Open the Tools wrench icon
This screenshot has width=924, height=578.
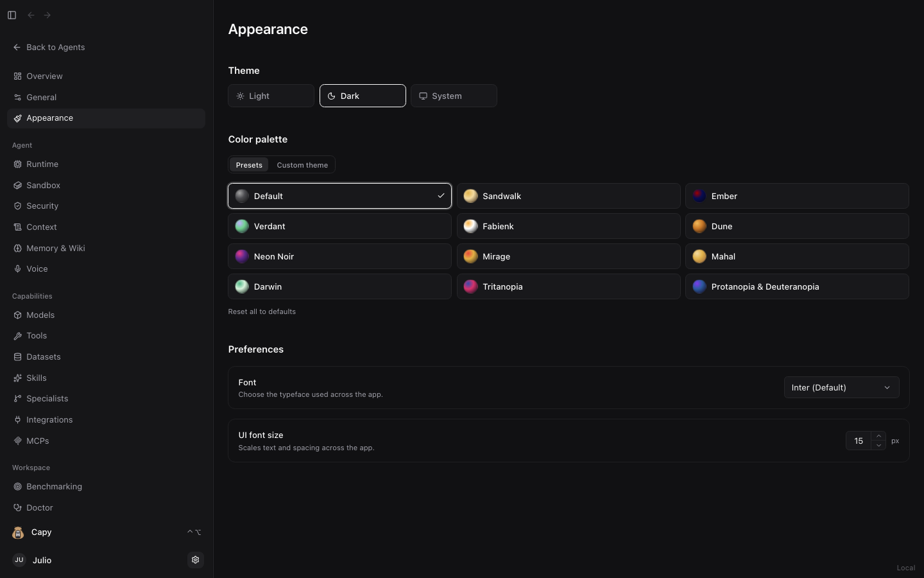click(x=17, y=336)
